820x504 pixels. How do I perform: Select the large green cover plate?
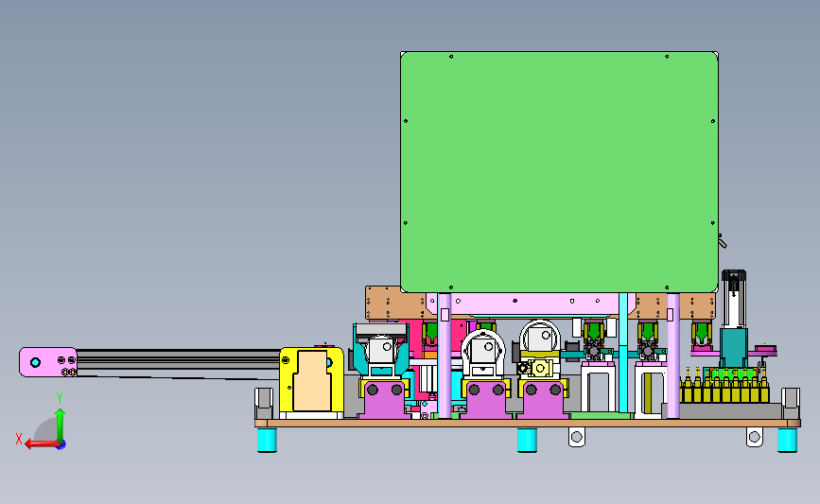[x=559, y=171]
